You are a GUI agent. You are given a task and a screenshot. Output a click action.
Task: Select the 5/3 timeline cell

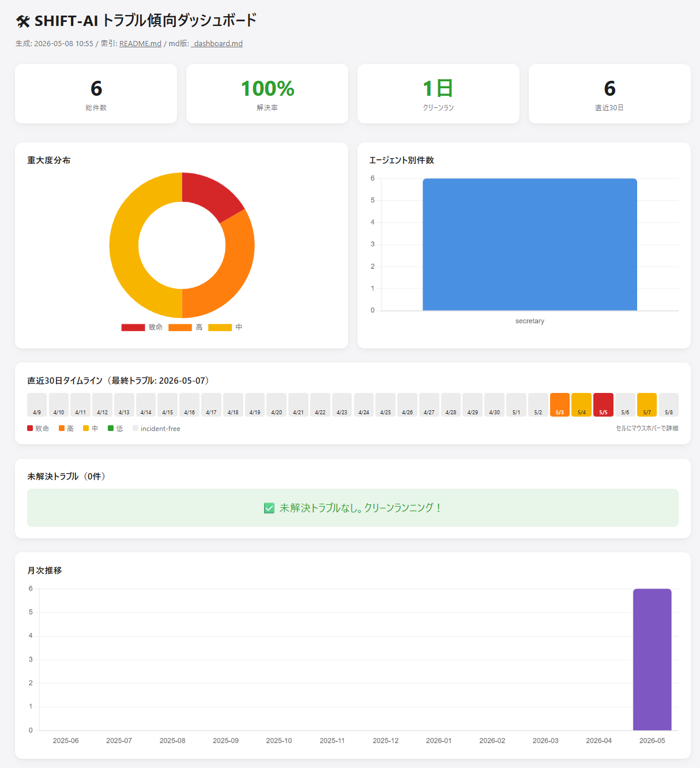coord(559,404)
